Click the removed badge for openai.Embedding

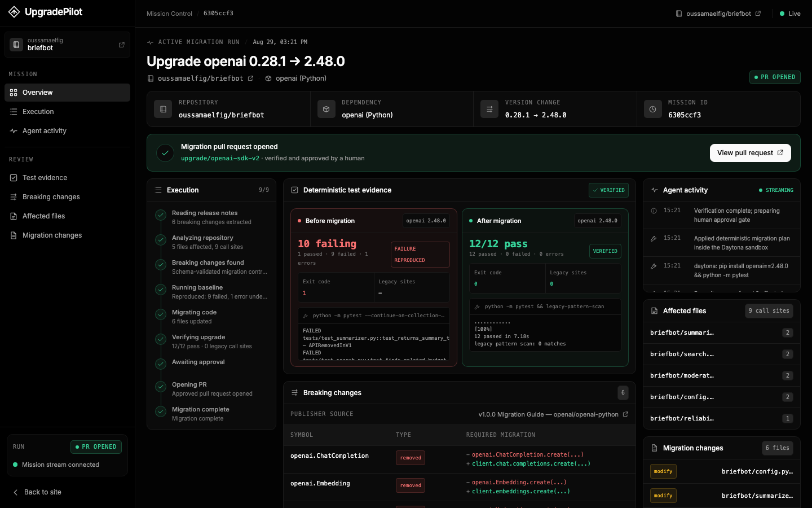pyautogui.click(x=411, y=485)
